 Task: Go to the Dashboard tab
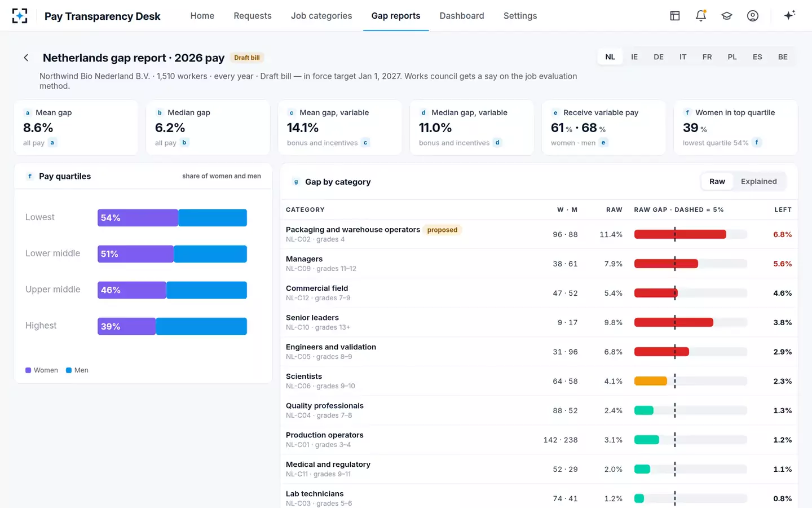[x=462, y=16]
